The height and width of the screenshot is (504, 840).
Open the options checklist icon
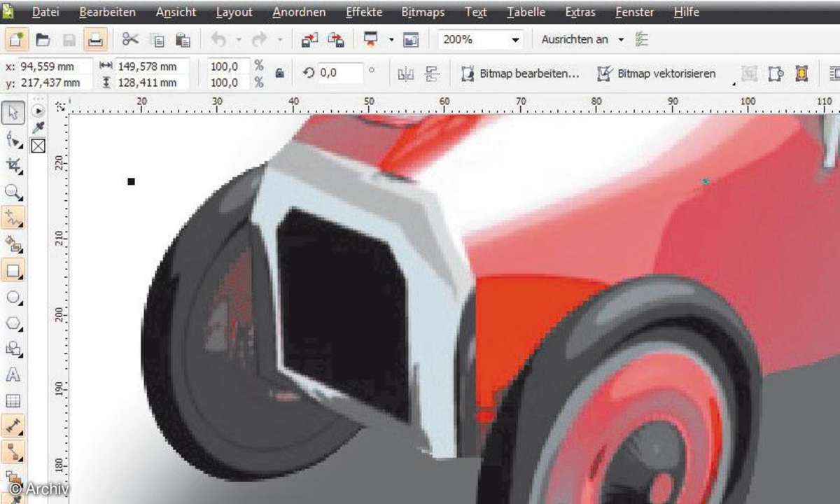pyautogui.click(x=641, y=40)
